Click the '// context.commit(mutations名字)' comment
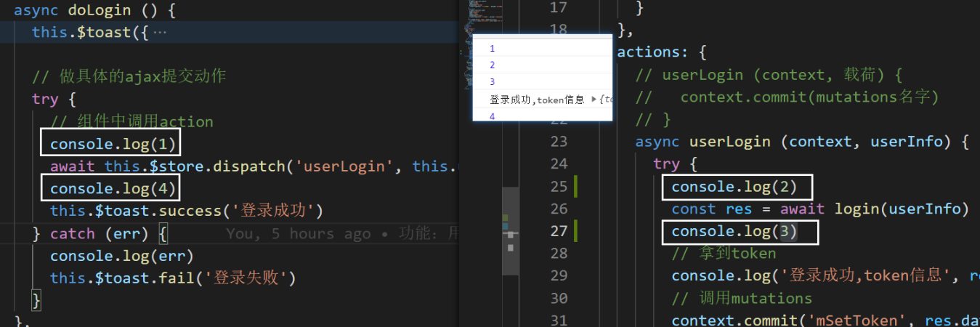This screenshot has width=980, height=327. [x=787, y=97]
